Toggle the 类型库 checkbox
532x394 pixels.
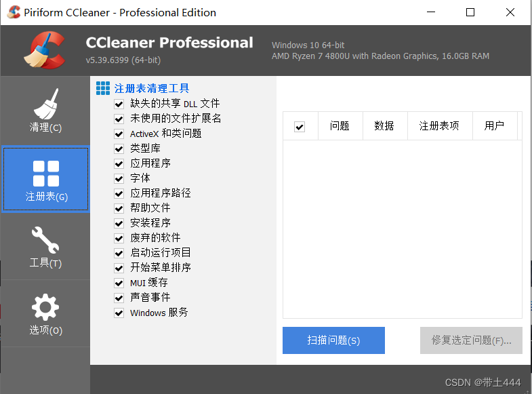pyautogui.click(x=119, y=149)
